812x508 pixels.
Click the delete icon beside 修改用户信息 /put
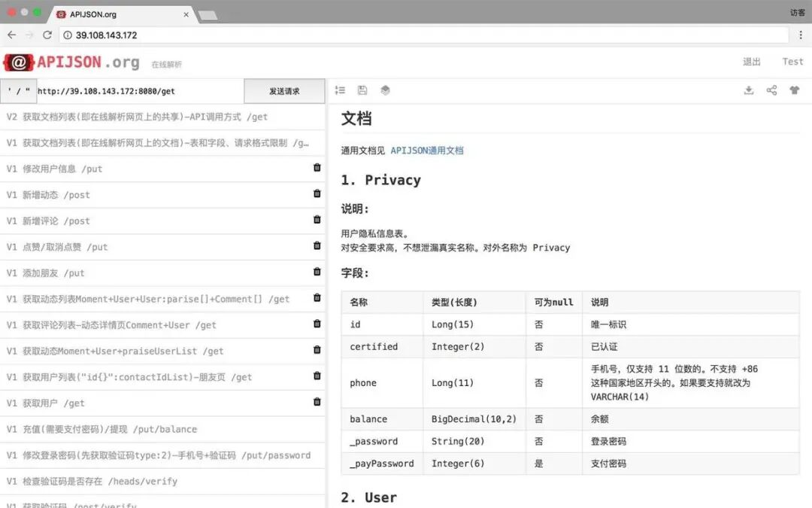(317, 168)
